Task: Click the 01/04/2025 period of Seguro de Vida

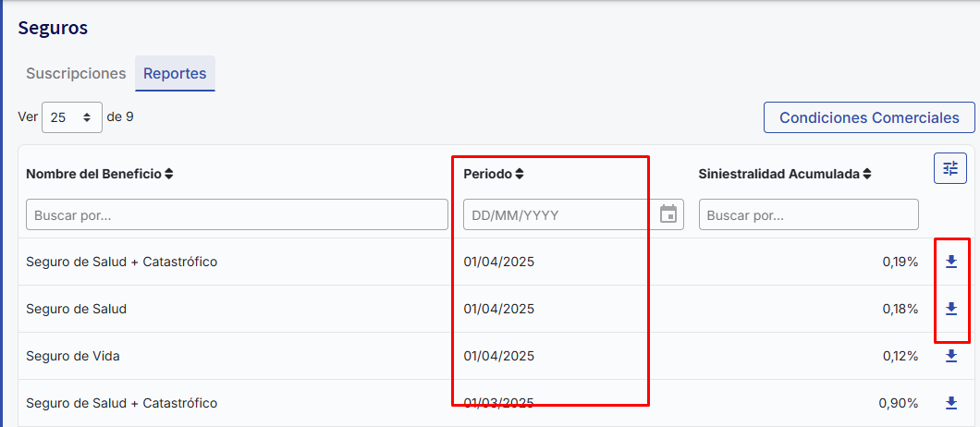Action: pos(499,356)
